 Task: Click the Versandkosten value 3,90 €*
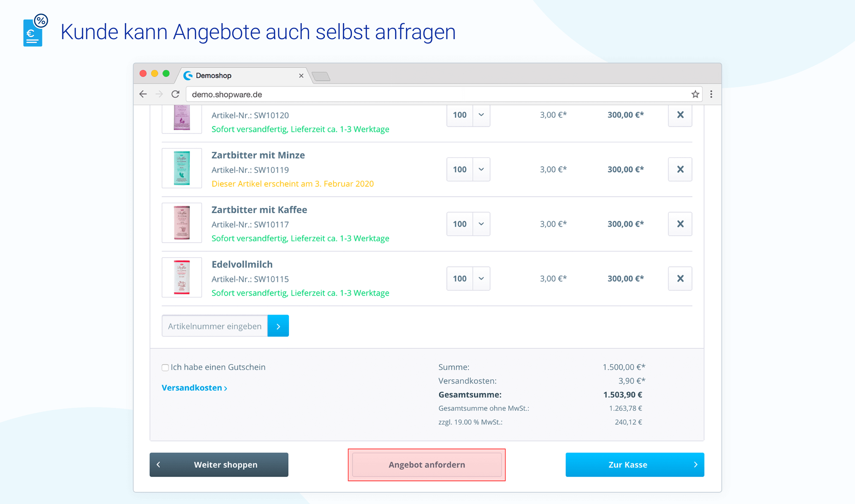pos(632,381)
